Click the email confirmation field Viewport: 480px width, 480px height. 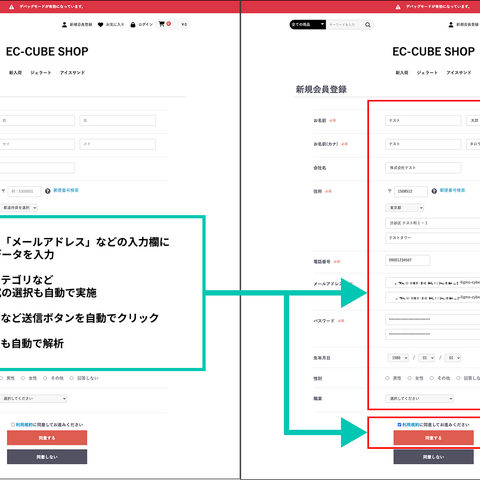pos(433,297)
